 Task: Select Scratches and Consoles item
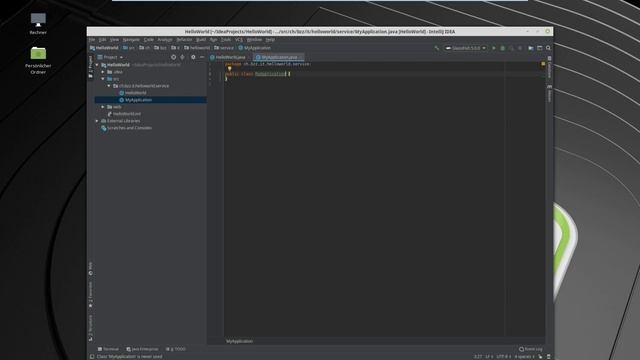pos(126,128)
